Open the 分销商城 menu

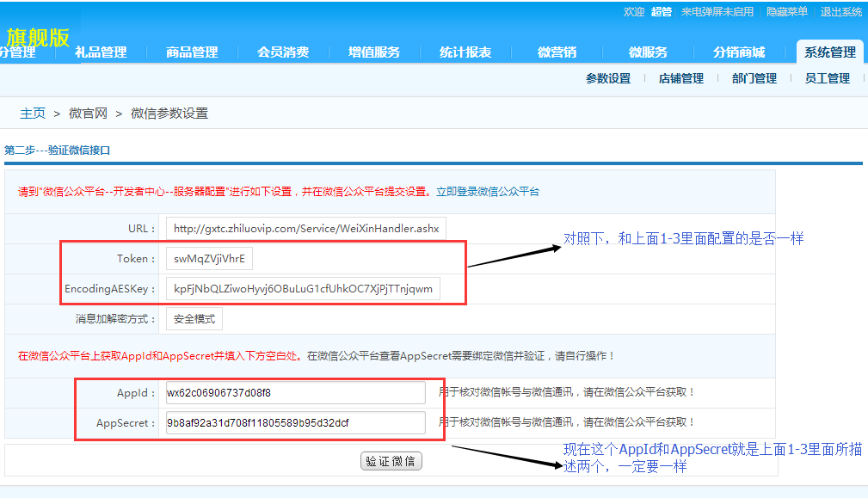point(738,52)
